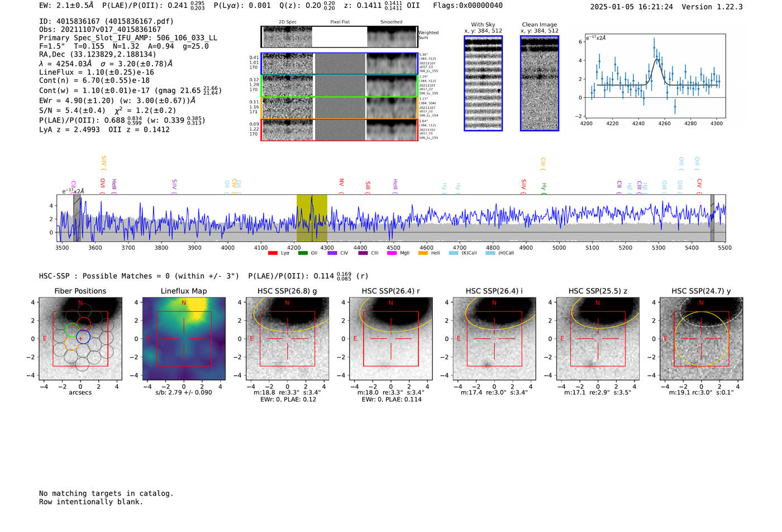Image resolution: width=782 pixels, height=532 pixels.
Task: Select the blue fiber circle in Fiber Positions
Action: coord(83,337)
